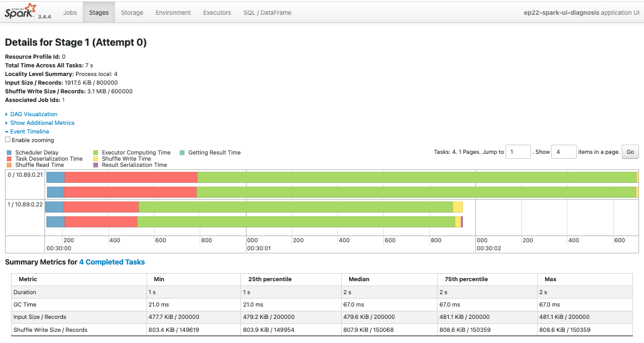The image size is (644, 343).
Task: Click Executor Computing Time green swatch
Action: click(x=96, y=153)
